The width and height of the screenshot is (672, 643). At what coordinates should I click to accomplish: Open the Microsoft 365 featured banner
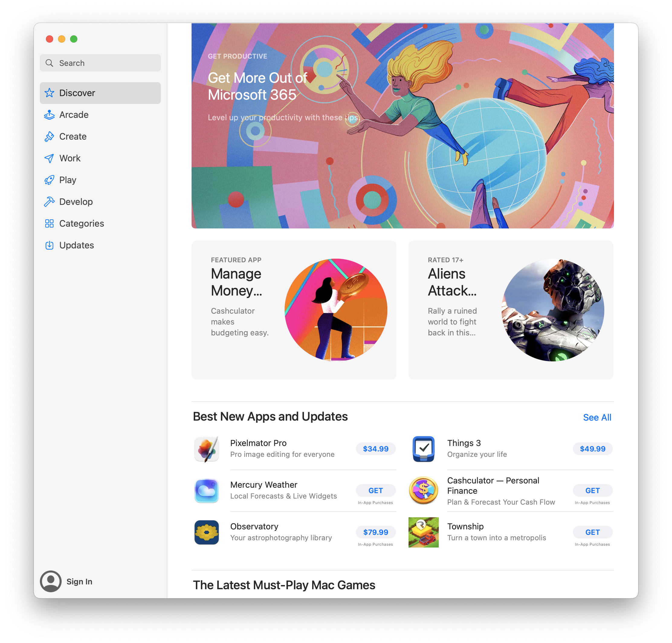[x=403, y=125]
